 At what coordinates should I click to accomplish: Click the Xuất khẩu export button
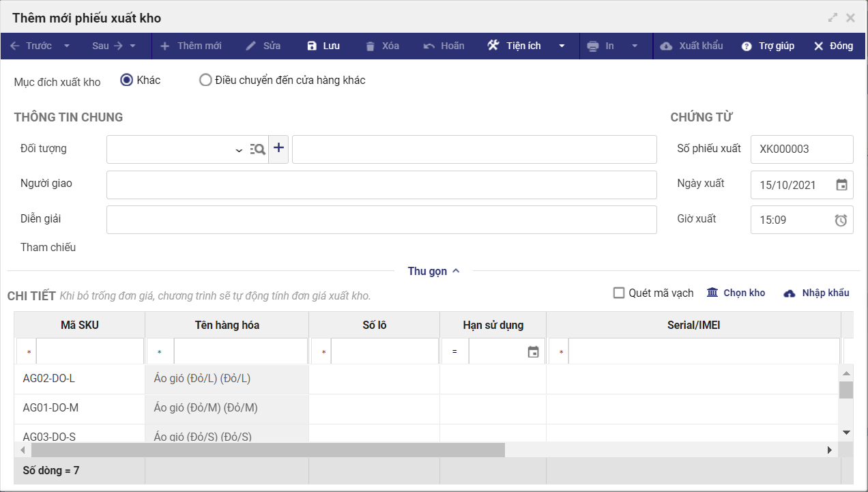click(692, 46)
